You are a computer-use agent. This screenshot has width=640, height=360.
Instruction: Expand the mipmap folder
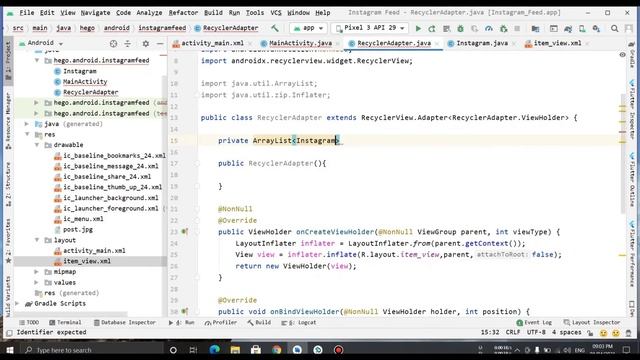(x=37, y=271)
